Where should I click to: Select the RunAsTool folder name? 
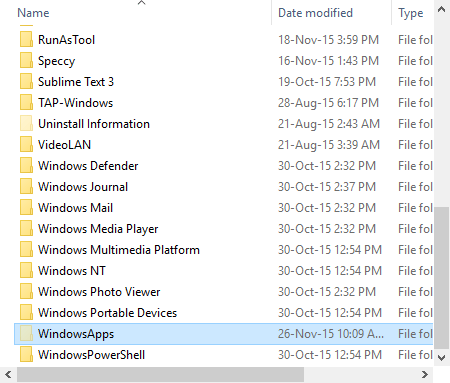66,40
